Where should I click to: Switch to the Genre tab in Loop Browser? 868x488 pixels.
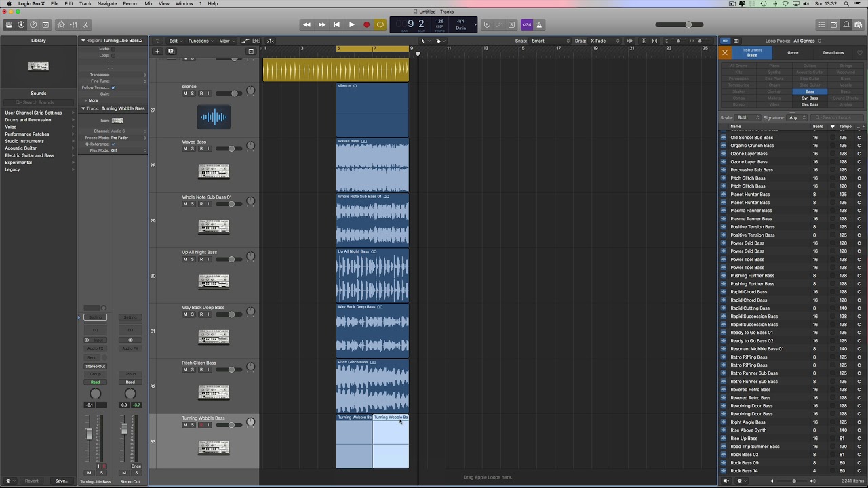[793, 52]
